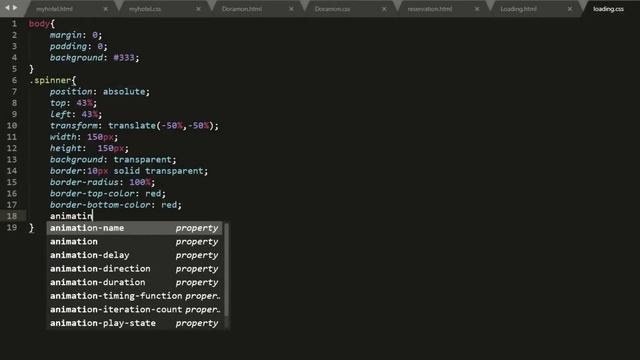Click the 'padding' property on line 3
Screen dimensions: 640x360
[68, 47]
